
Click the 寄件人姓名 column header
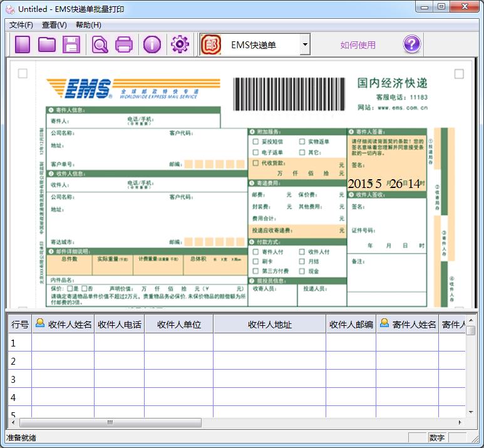(x=407, y=324)
